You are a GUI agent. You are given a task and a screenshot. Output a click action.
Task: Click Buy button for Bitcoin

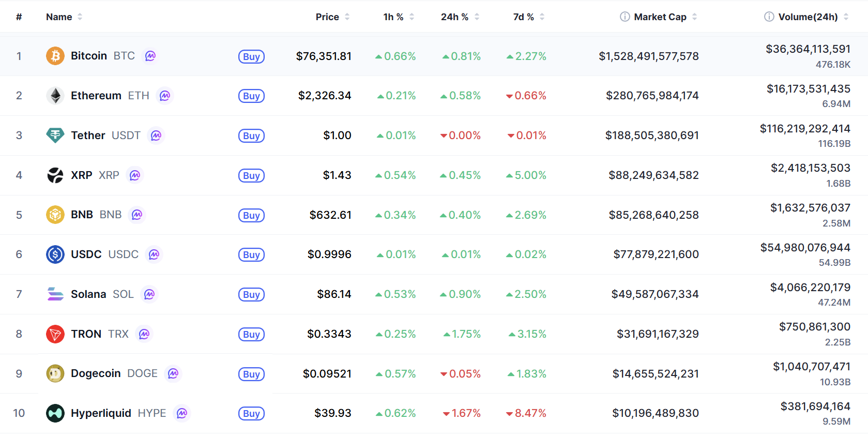(x=251, y=56)
